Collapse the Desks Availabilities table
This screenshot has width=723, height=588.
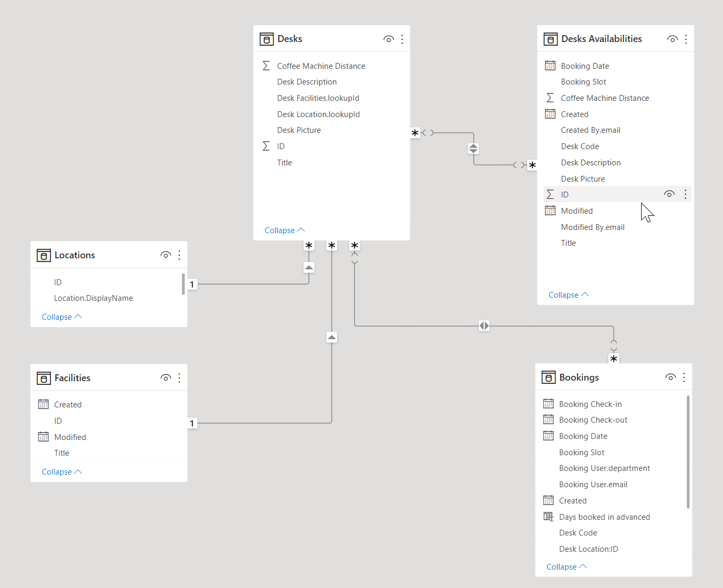click(x=569, y=295)
